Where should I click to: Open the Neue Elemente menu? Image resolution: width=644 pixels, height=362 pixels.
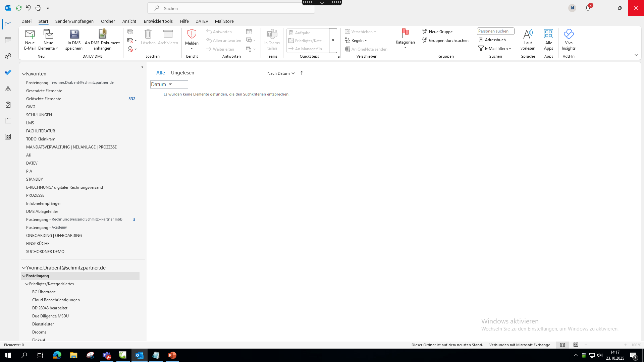click(48, 40)
